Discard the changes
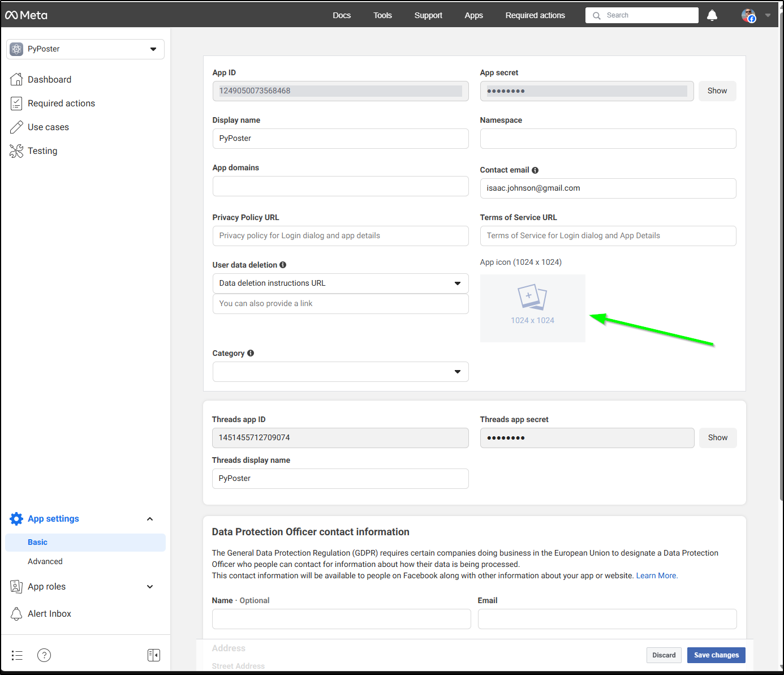The height and width of the screenshot is (675, 784). [664, 655]
